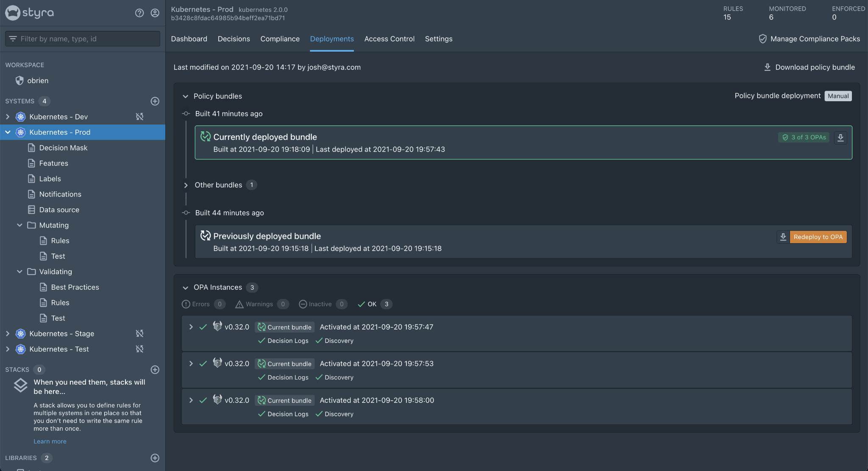Click the Mutating folder icon

point(31,225)
